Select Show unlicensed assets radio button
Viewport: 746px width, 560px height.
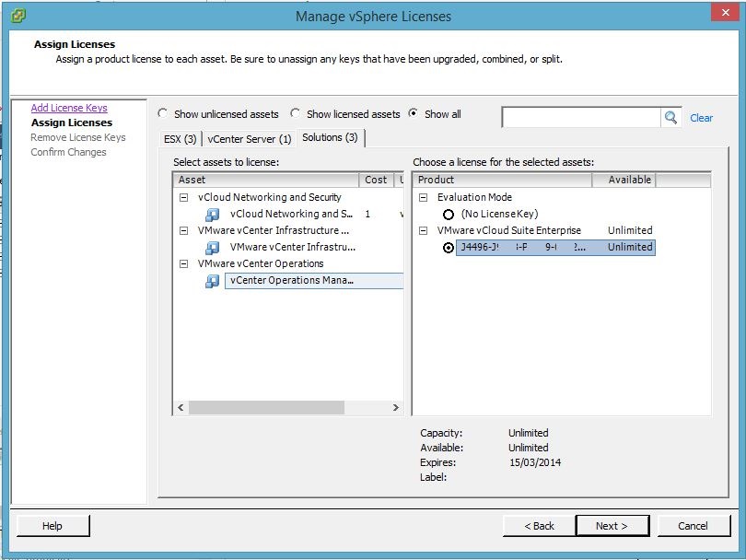(163, 113)
